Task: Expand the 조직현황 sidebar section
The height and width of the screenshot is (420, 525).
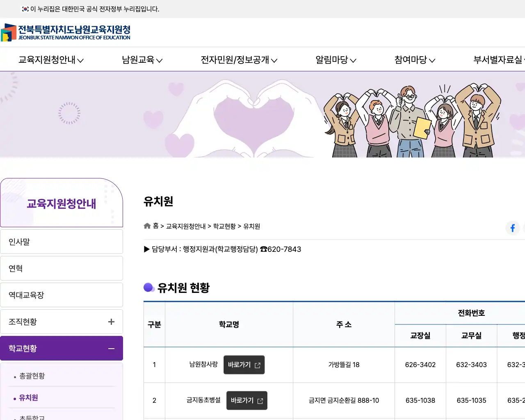Action: pos(111,322)
